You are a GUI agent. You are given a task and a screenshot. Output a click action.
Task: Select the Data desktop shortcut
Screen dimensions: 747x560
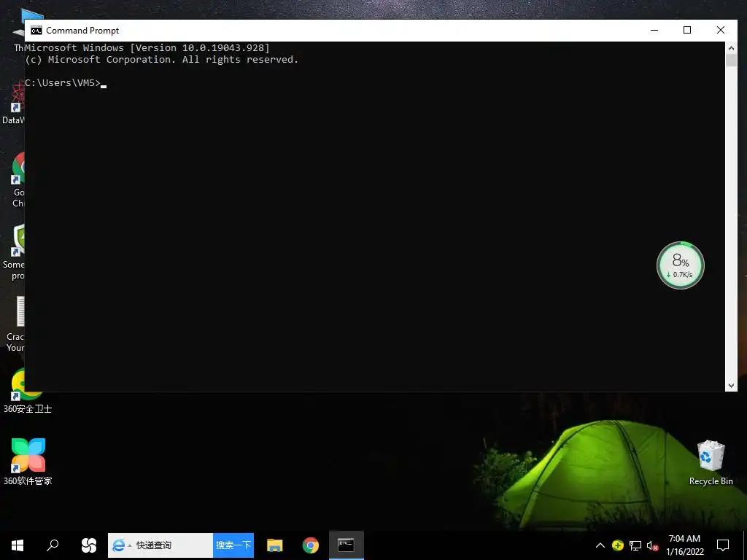click(x=15, y=102)
